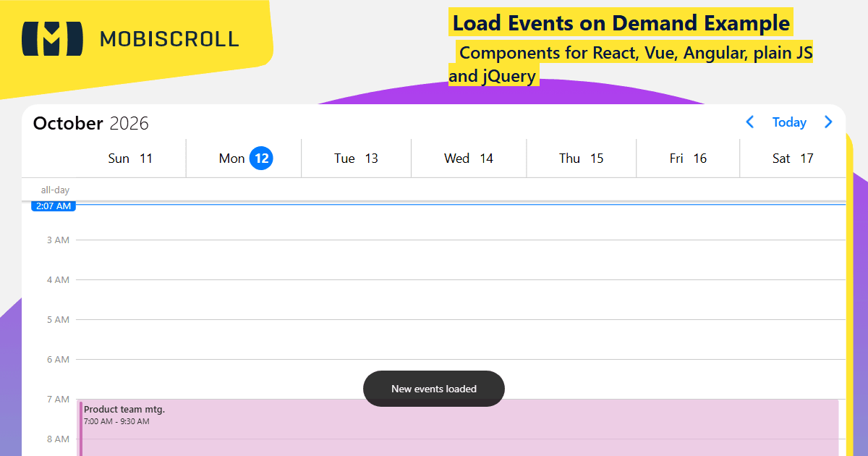
Task: Select the Wed 14 day header
Action: (469, 159)
